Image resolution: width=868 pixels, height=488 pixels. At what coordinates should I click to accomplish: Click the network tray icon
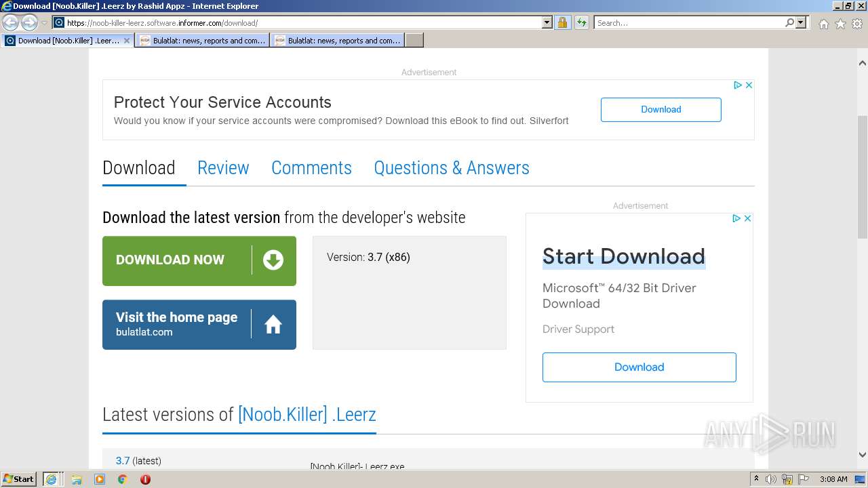787,479
